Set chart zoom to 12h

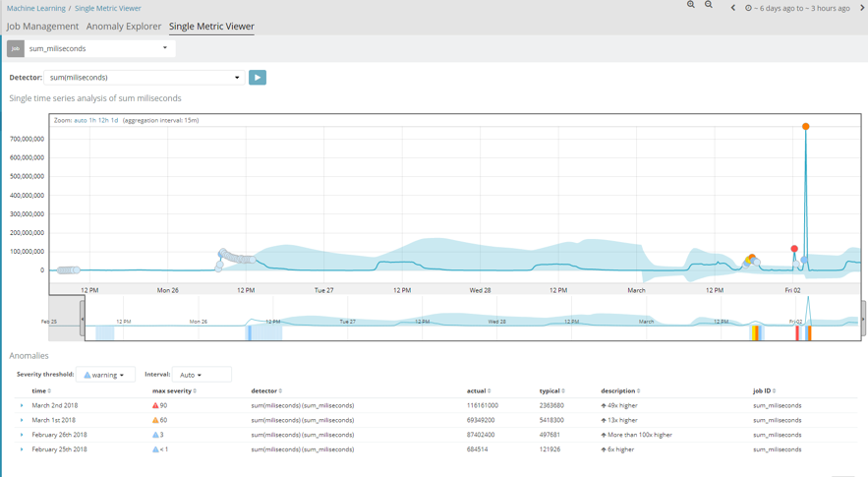(103, 120)
